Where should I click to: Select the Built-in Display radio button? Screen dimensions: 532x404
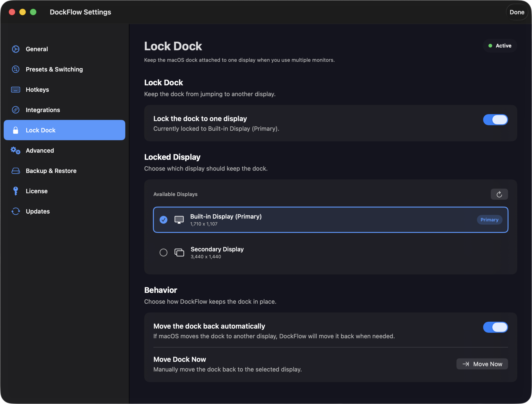pos(163,220)
